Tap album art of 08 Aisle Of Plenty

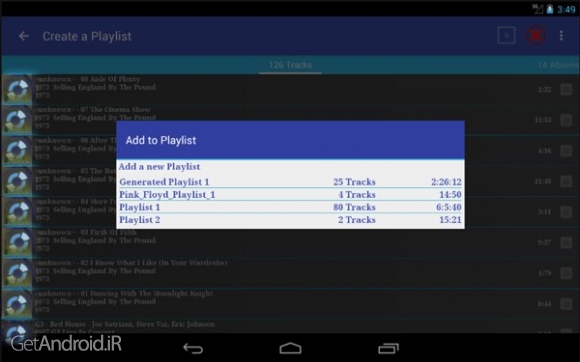coord(17,89)
